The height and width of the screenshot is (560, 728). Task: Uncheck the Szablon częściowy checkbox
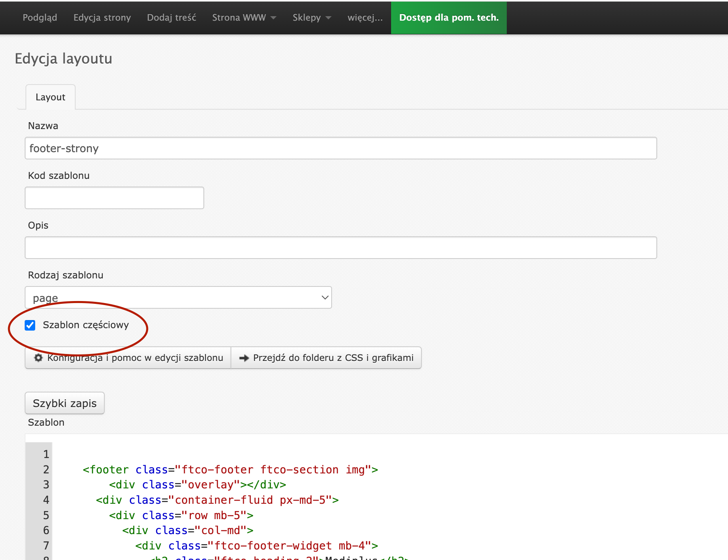pos(30,325)
